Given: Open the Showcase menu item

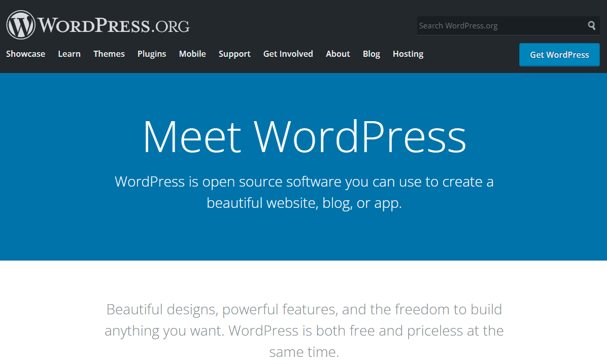Looking at the screenshot, I should pyautogui.click(x=25, y=54).
